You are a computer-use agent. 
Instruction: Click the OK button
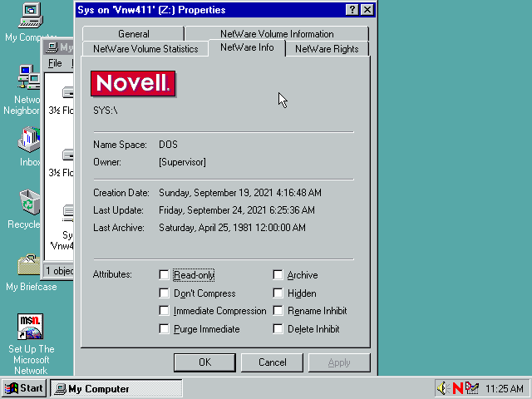pyautogui.click(x=204, y=362)
